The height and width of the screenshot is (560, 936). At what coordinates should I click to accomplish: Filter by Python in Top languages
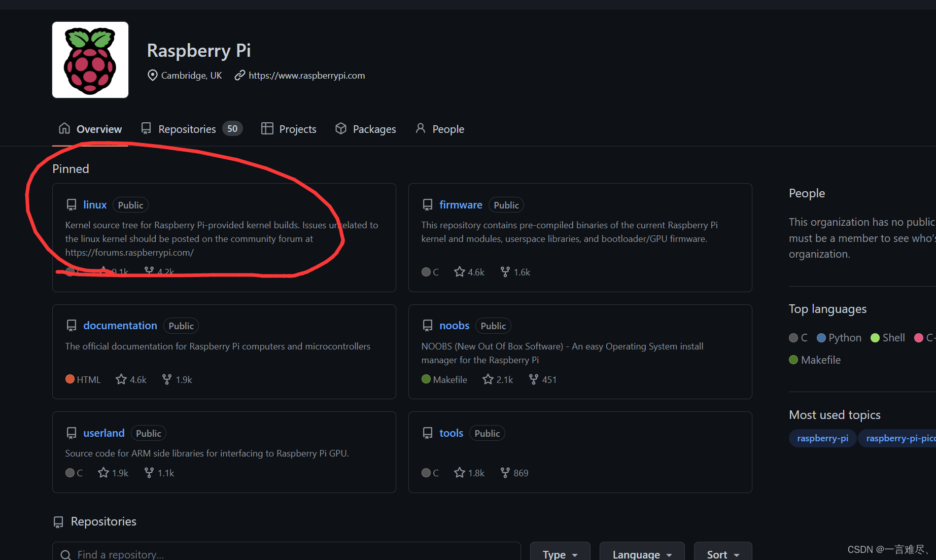[x=839, y=338]
